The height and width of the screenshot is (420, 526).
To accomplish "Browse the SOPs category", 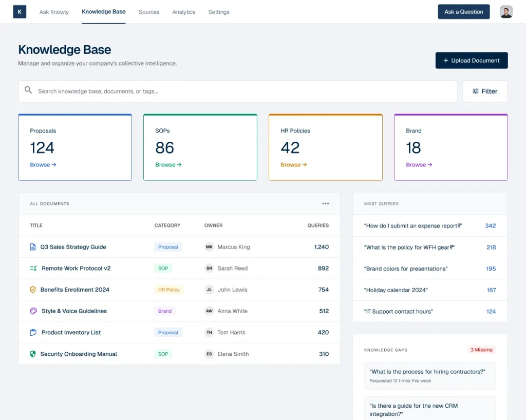I will [x=168, y=165].
